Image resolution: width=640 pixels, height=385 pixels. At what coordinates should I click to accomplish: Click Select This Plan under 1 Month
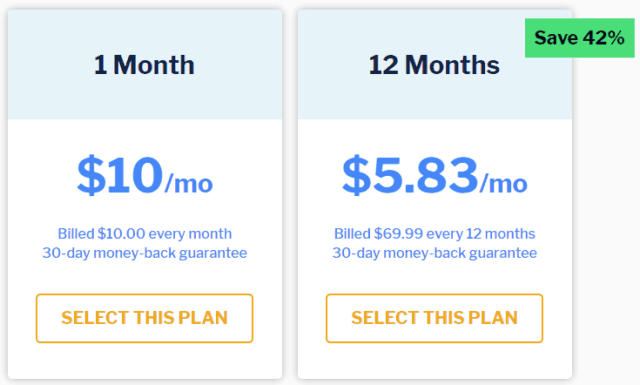(144, 318)
